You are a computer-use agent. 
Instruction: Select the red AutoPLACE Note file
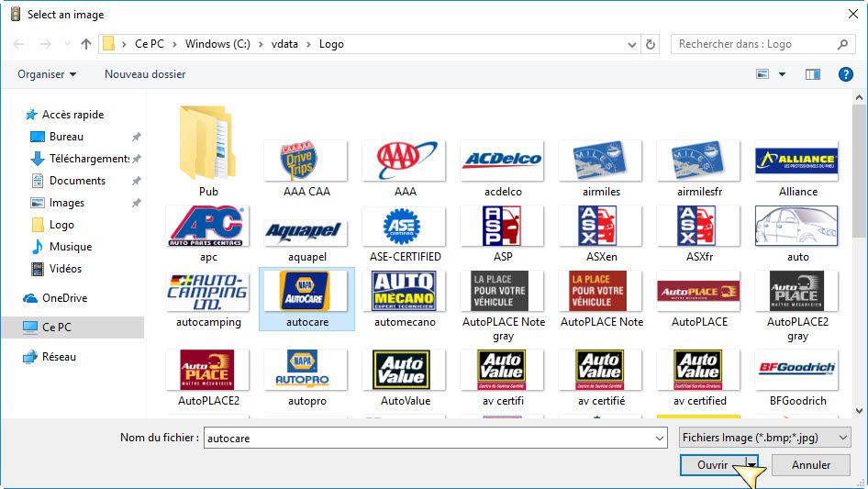(x=601, y=292)
